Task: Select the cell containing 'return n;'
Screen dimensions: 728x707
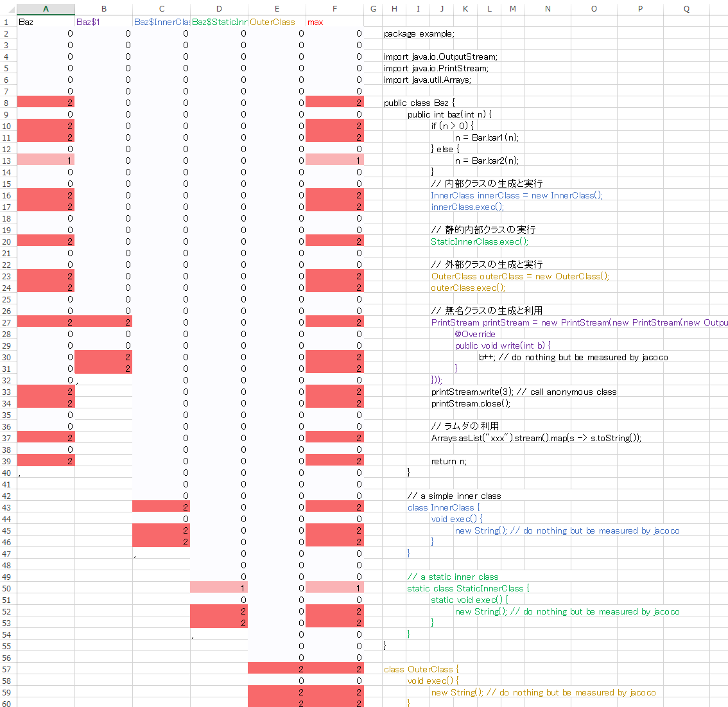Action: click(443, 460)
